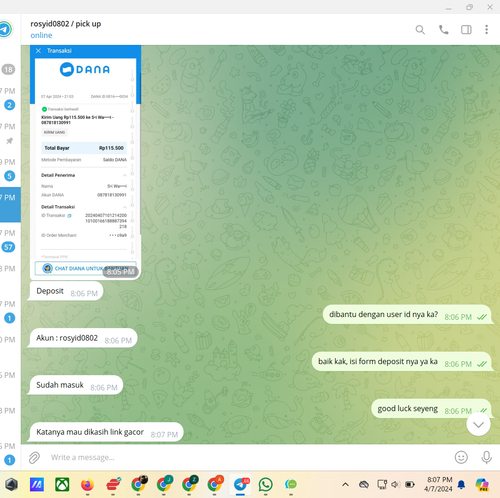Open the sidebar chat with unread badge 5
This screenshot has height=498, width=500.
[x=9, y=176]
